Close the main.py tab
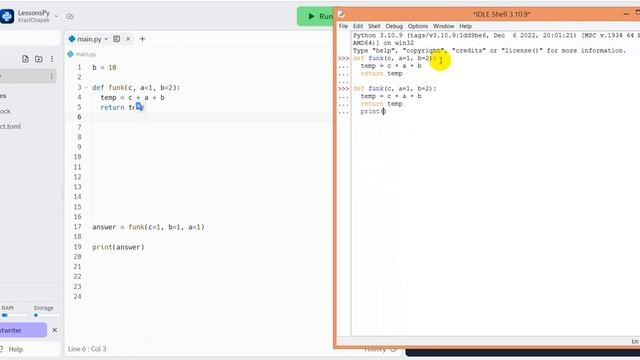 (x=128, y=39)
